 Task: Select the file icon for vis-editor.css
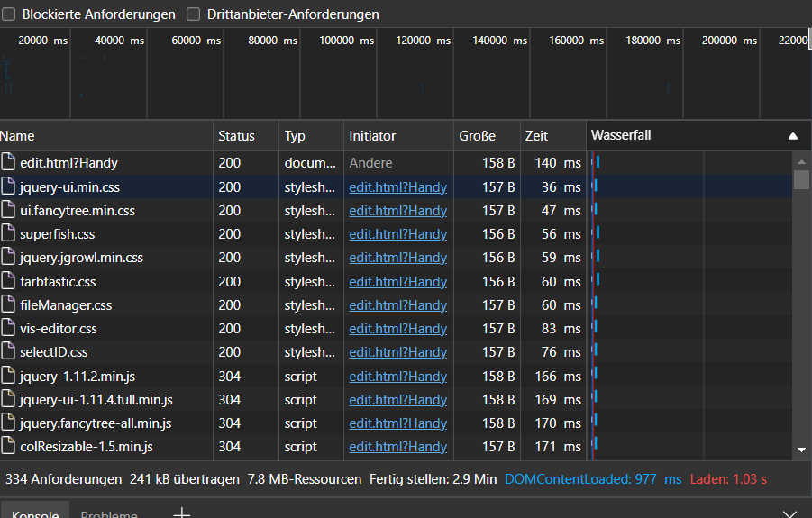point(9,329)
